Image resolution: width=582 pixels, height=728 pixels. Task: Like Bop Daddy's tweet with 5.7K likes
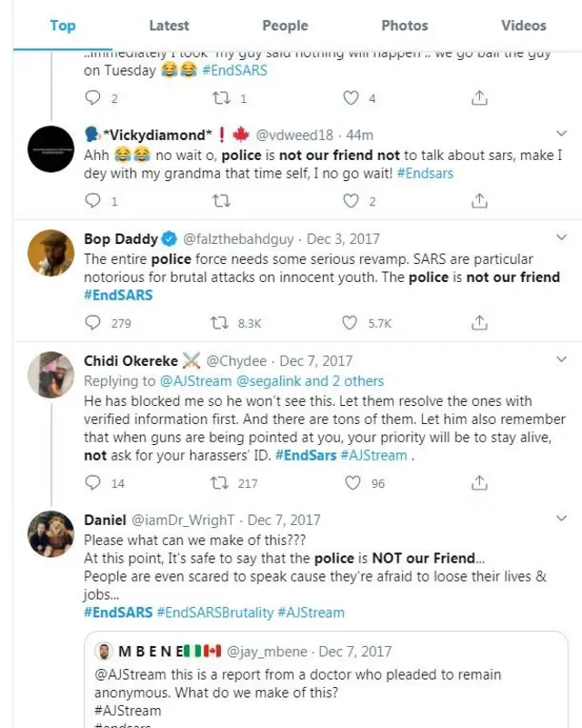[350, 322]
